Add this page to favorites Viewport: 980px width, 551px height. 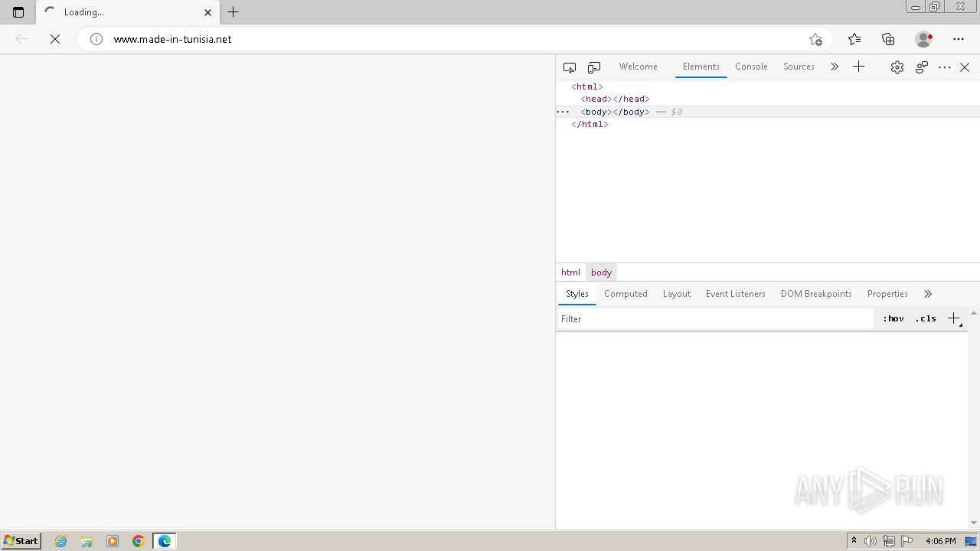(x=815, y=39)
